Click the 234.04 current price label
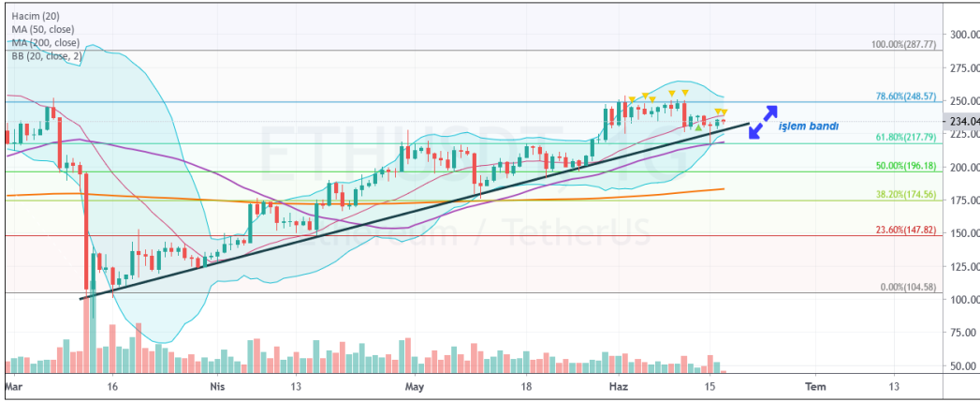The height and width of the screenshot is (402, 980). pos(962,122)
